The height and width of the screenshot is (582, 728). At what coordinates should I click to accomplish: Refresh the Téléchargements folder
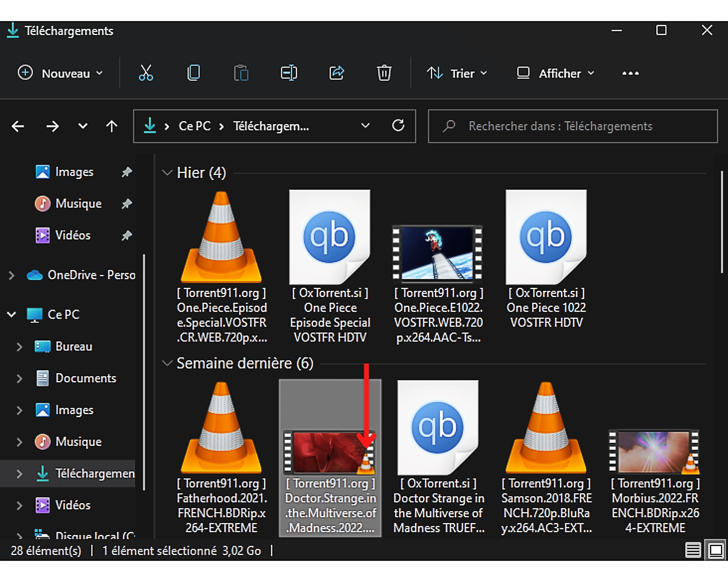398,125
